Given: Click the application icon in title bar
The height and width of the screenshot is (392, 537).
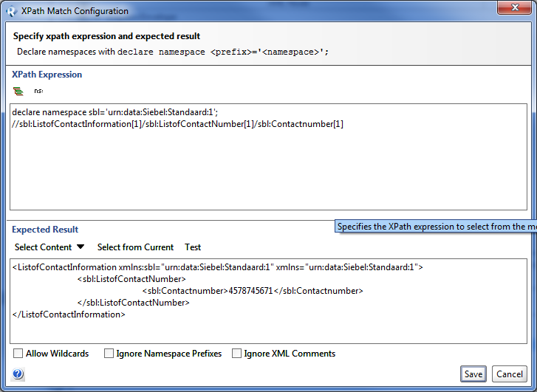Looking at the screenshot, I should pos(12,11).
